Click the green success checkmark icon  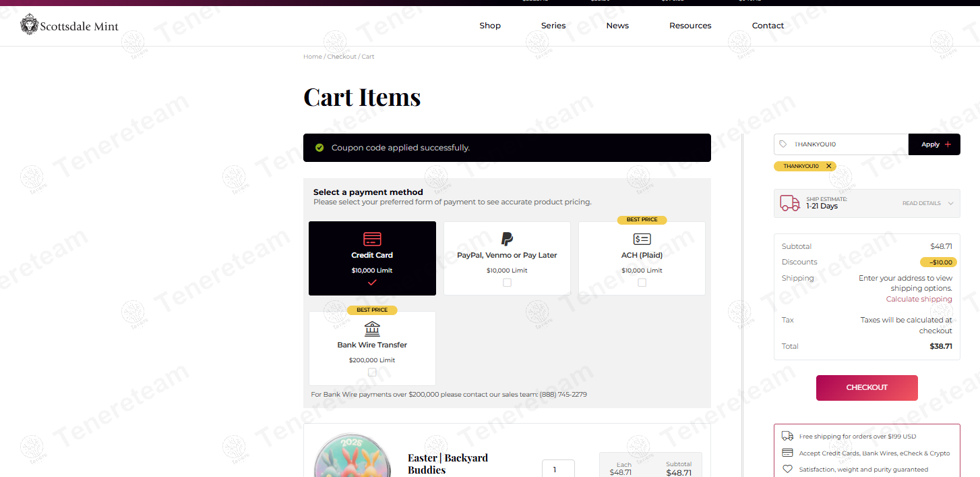[319, 148]
